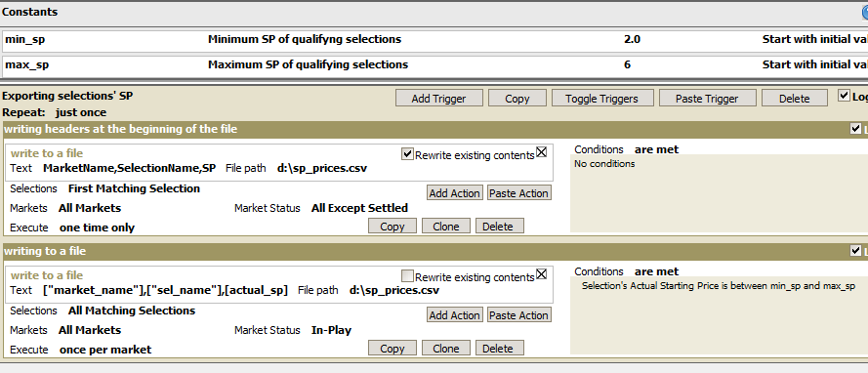
Task: Click Add Action in writing headers trigger
Action: pos(454,192)
